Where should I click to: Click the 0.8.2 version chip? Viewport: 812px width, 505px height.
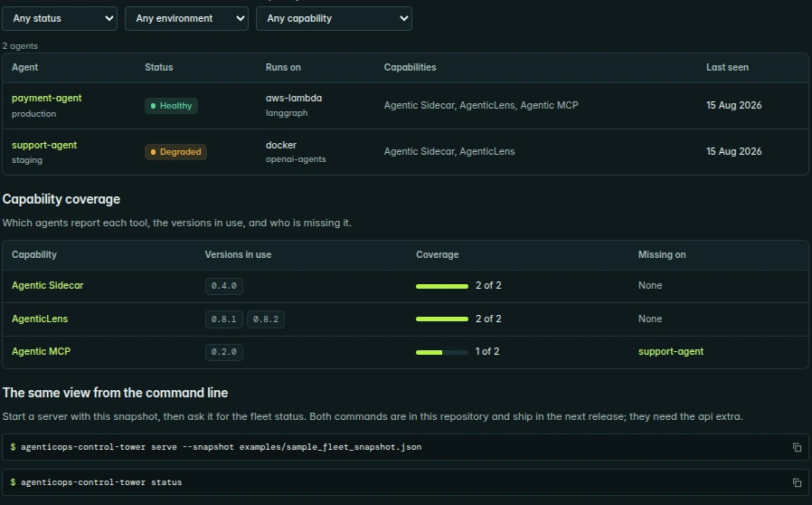click(266, 319)
